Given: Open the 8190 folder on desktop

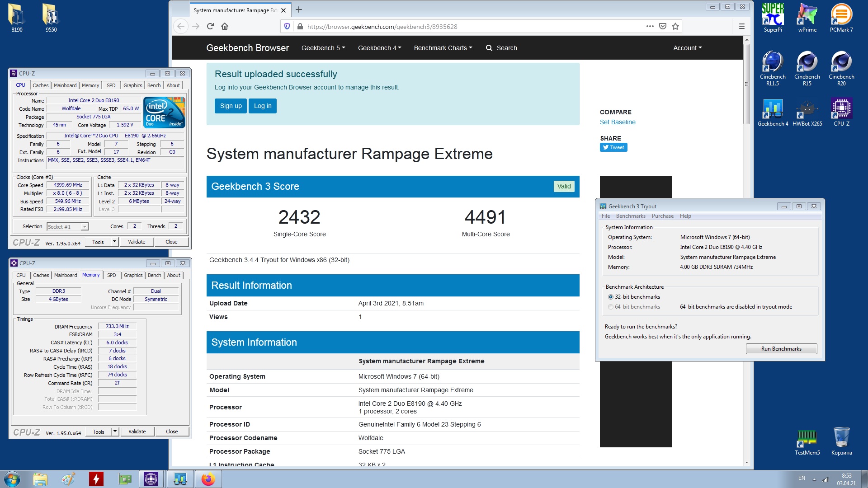Looking at the screenshot, I should pos(17,18).
